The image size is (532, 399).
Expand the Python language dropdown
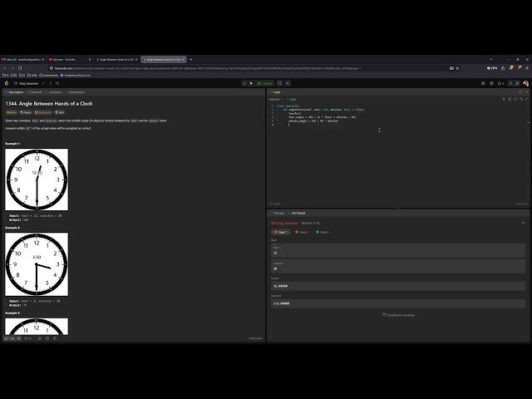[x=275, y=100]
